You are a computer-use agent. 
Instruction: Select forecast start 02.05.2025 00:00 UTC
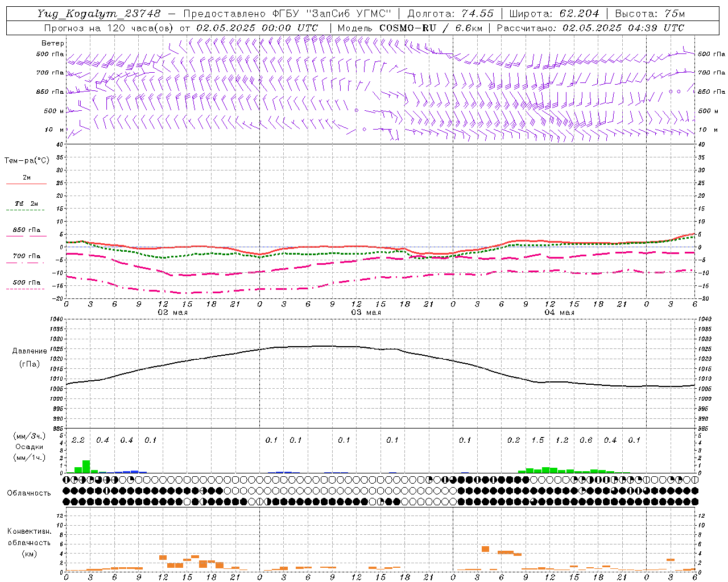tap(257, 28)
